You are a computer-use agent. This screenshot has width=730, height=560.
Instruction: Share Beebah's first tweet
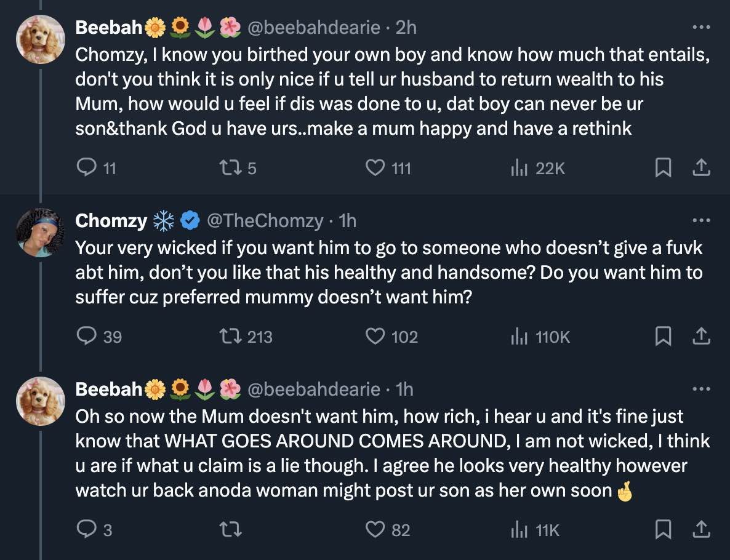point(702,168)
